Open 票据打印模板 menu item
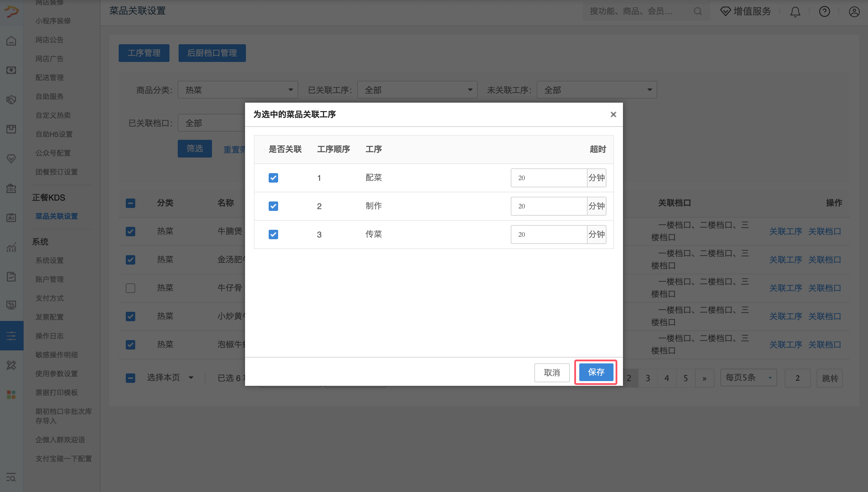The width and height of the screenshot is (868, 492). coord(56,393)
